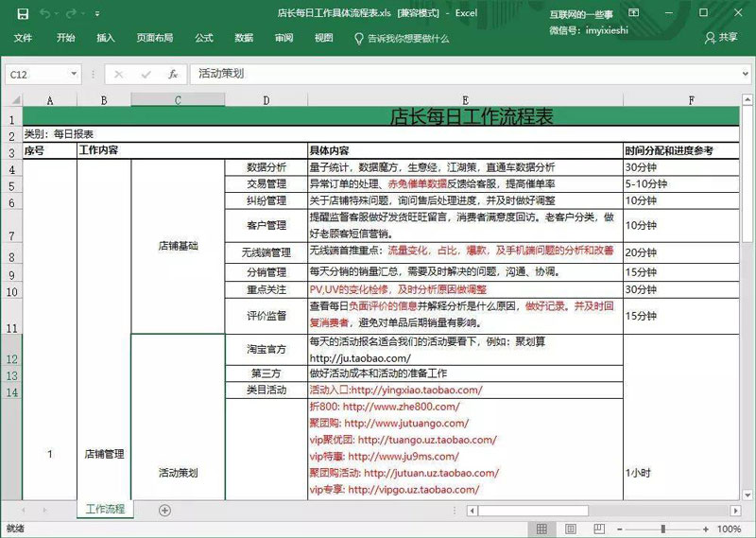
Task: Click the zoom slider handle
Action: pos(662,529)
